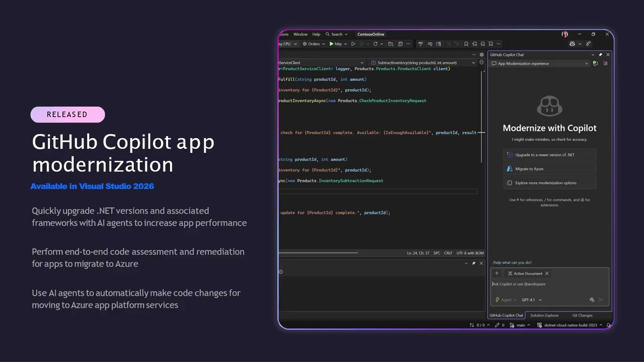Image resolution: width=644 pixels, height=362 pixels.
Task: Pin the bottom output panel
Action: 473,263
